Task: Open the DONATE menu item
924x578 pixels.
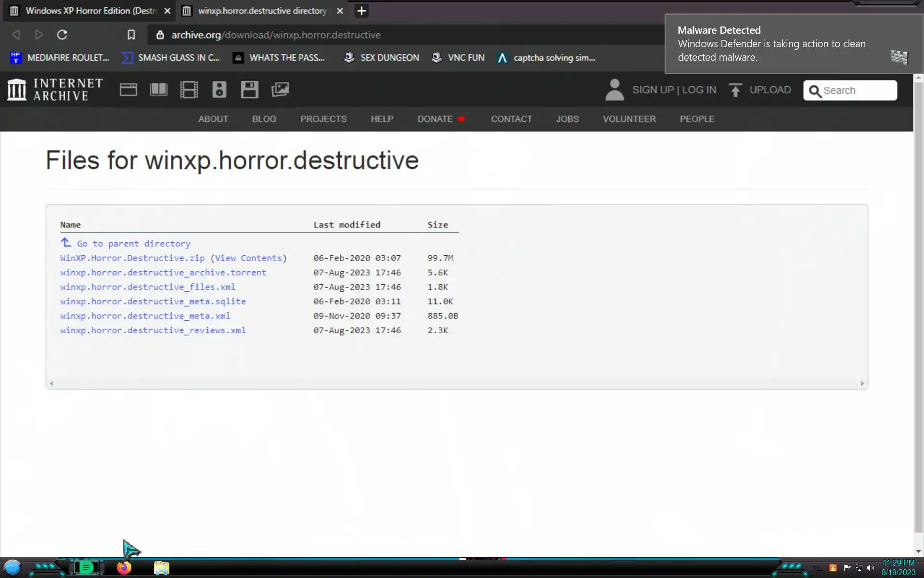Action: (x=435, y=119)
